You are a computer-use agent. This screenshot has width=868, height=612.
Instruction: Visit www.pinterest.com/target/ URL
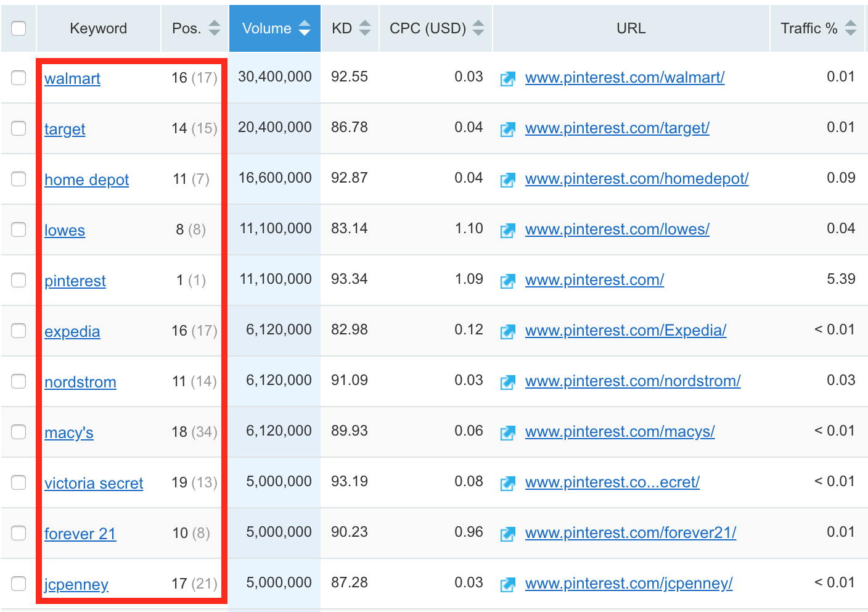click(x=617, y=128)
